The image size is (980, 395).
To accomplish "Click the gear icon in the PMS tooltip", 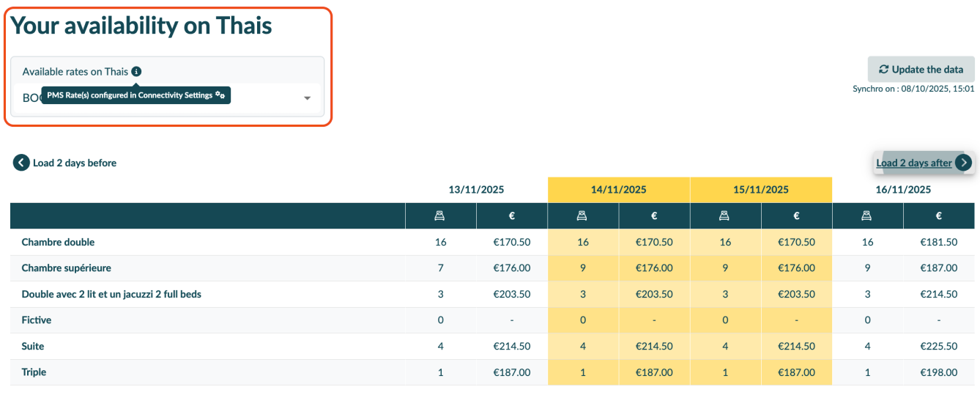I will [x=220, y=95].
